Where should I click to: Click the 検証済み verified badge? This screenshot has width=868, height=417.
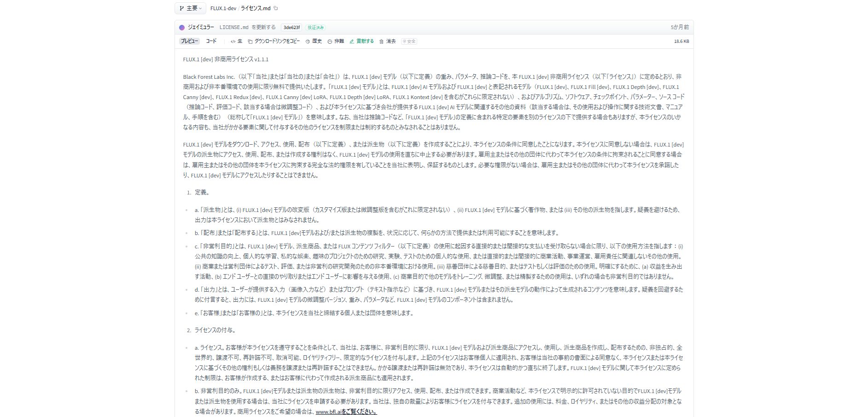pyautogui.click(x=316, y=28)
